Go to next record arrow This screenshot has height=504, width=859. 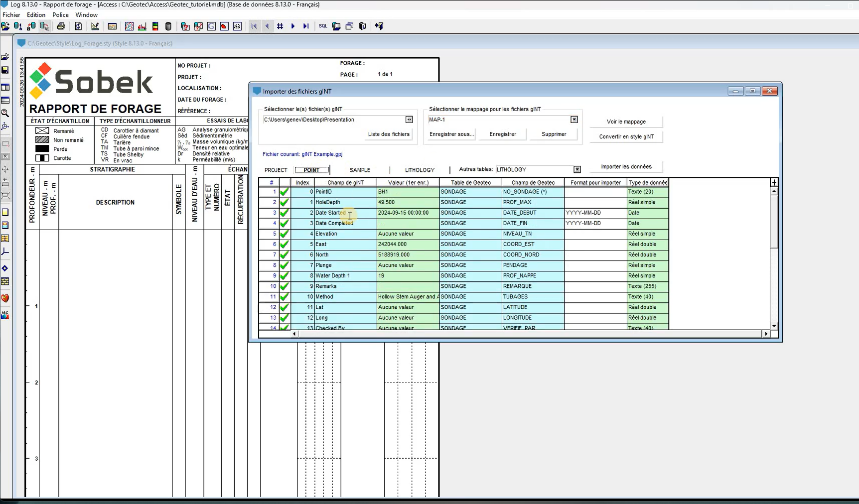click(x=293, y=26)
